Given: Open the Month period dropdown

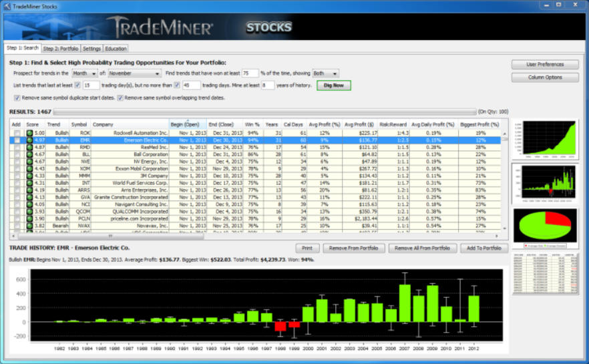Looking at the screenshot, I should pos(85,73).
